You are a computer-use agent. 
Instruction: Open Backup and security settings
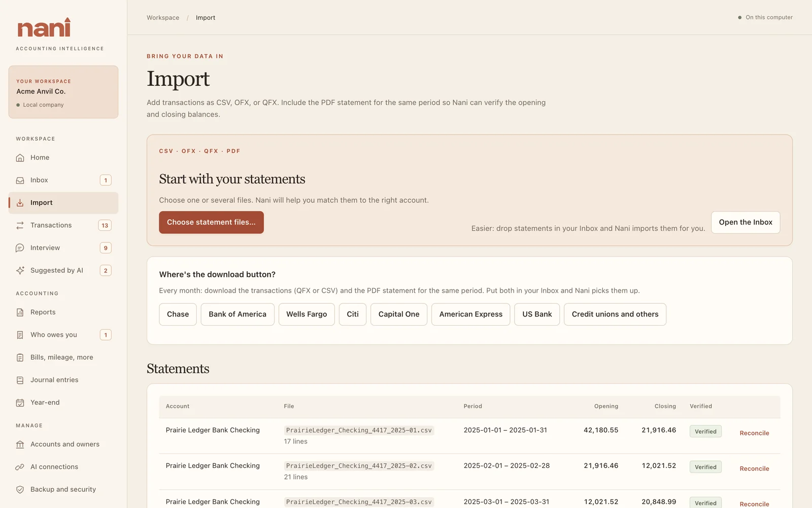click(63, 489)
